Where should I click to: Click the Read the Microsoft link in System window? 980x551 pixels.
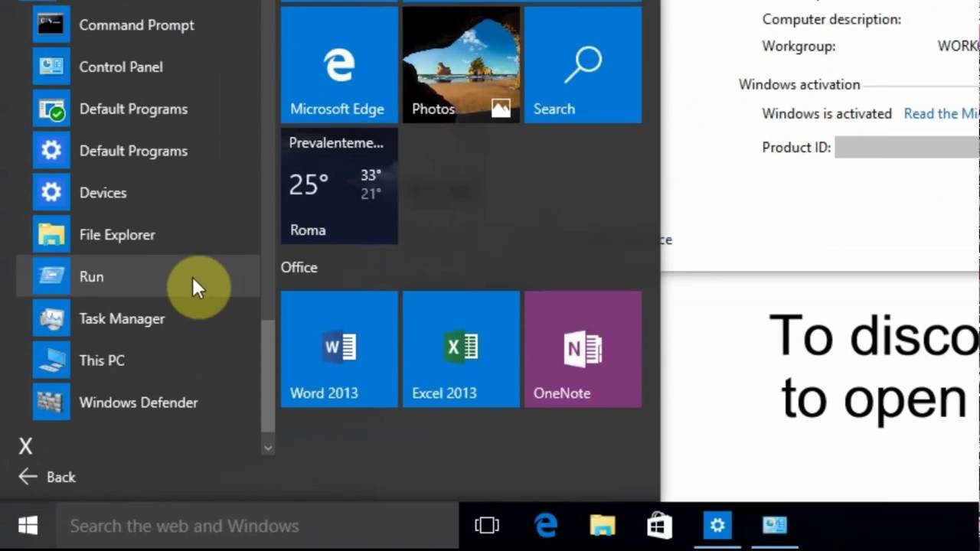942,113
